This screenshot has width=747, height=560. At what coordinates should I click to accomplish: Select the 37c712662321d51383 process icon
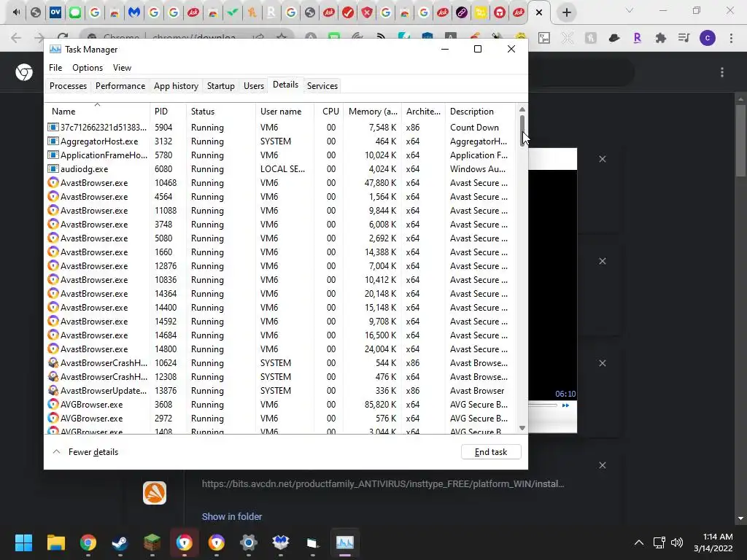(53, 127)
